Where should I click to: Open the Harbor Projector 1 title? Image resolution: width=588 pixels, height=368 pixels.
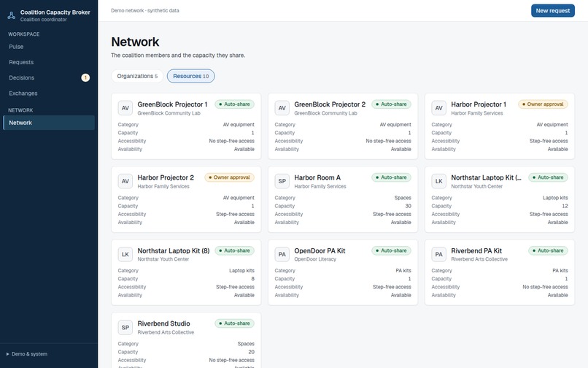(x=479, y=104)
